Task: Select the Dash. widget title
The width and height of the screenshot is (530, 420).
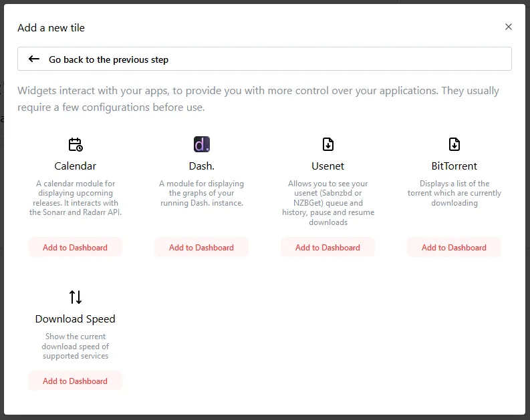Action: pyautogui.click(x=201, y=166)
